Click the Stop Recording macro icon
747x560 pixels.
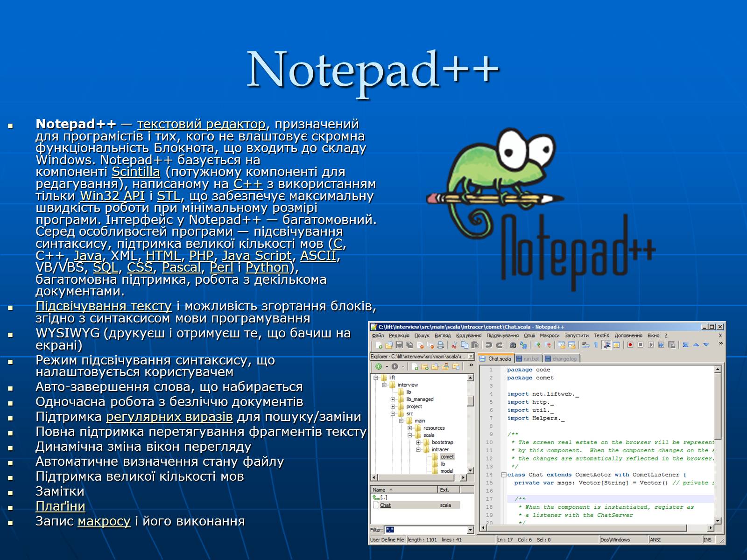[x=641, y=345]
